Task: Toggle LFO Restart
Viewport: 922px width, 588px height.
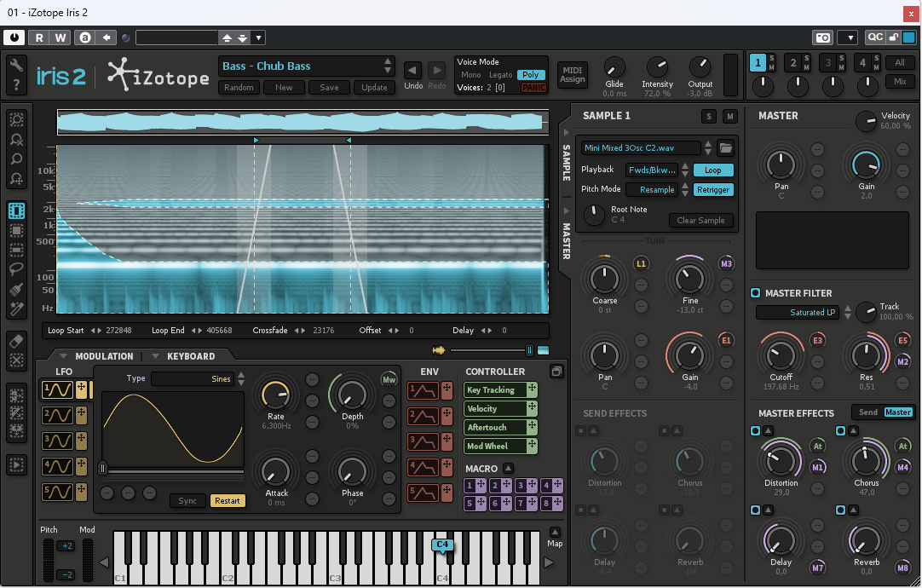Action: tap(227, 500)
